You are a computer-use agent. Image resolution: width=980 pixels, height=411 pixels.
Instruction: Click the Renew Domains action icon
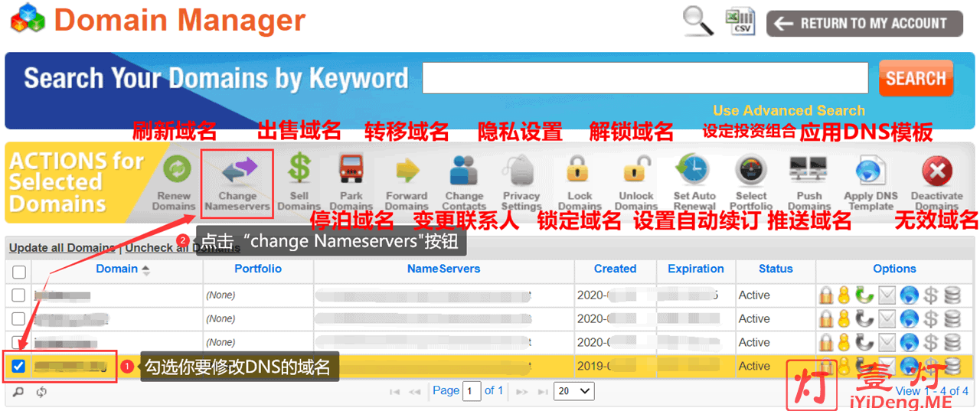point(177,169)
